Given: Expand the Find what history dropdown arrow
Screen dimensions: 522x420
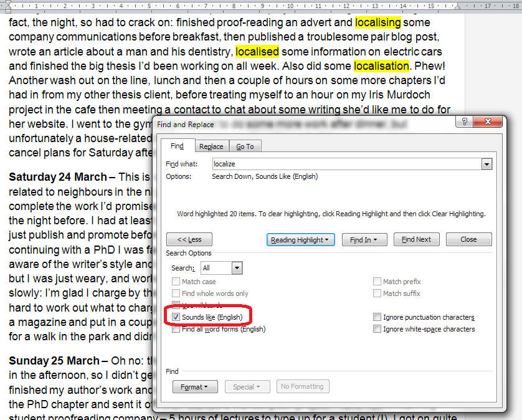Looking at the screenshot, I should point(486,164).
